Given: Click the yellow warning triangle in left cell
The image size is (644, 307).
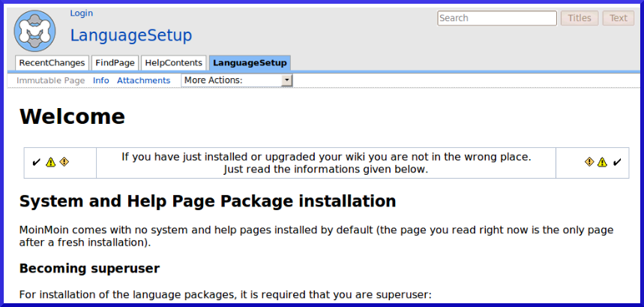Looking at the screenshot, I should coord(50,162).
